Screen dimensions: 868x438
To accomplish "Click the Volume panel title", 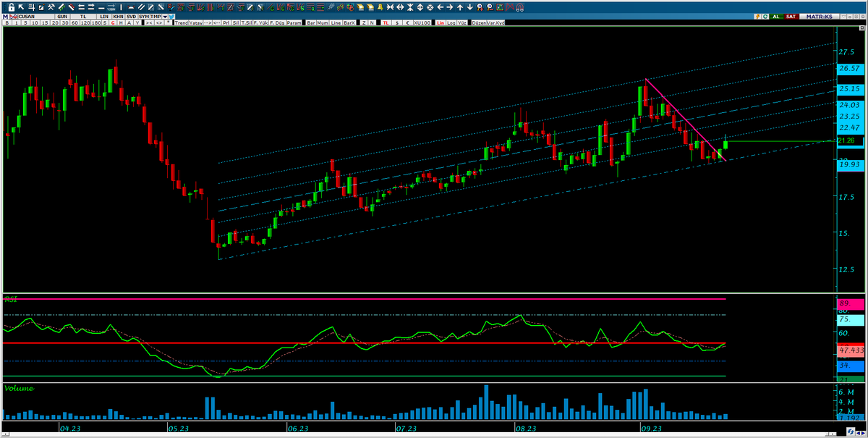I will tap(19, 388).
